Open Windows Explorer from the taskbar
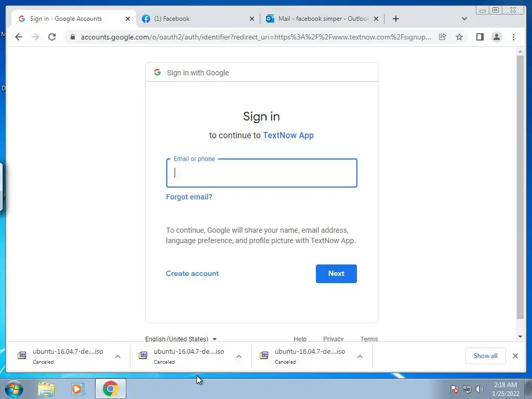 [x=46, y=389]
